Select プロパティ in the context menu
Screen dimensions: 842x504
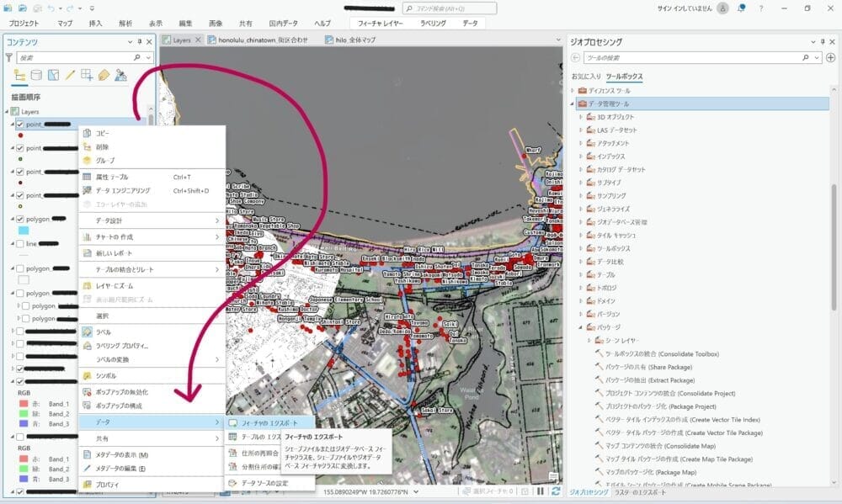[x=152, y=484]
